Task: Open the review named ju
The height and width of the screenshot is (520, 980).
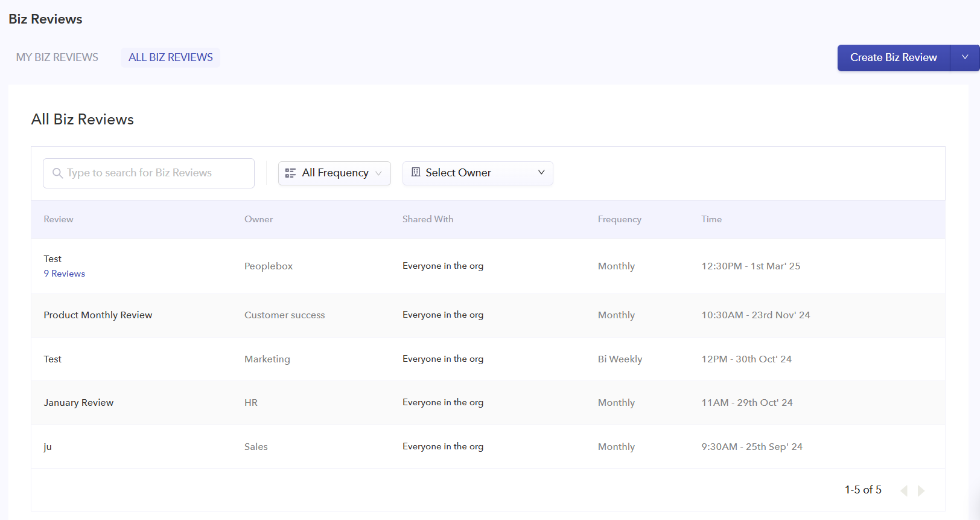Action: click(x=48, y=447)
